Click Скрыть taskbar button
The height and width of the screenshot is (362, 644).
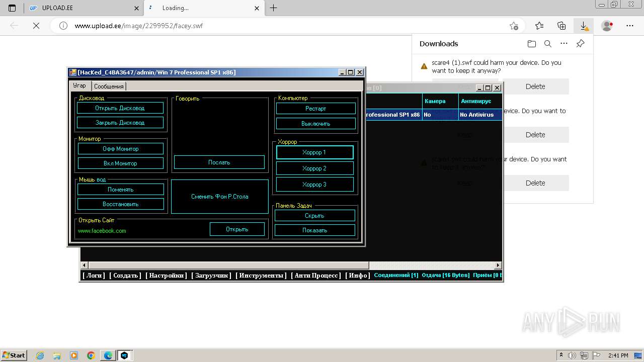coord(315,216)
